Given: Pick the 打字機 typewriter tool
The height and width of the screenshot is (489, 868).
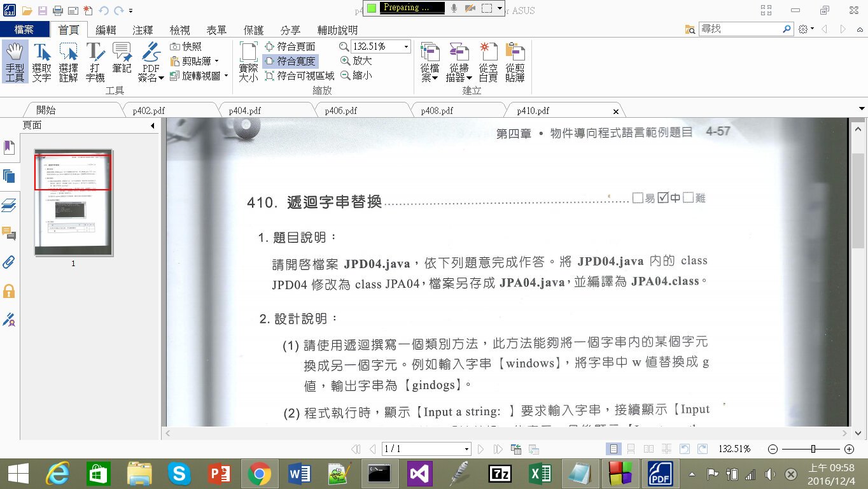Looking at the screenshot, I should (95, 62).
